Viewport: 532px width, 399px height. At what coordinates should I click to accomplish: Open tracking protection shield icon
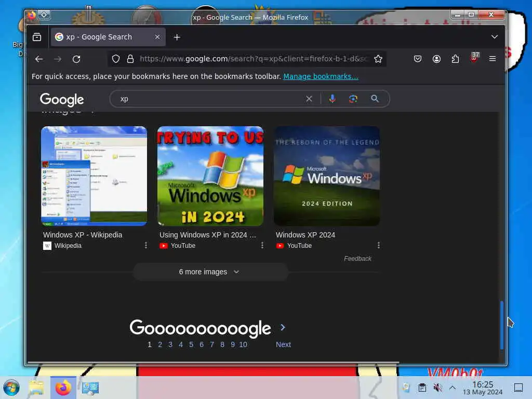pos(116,59)
